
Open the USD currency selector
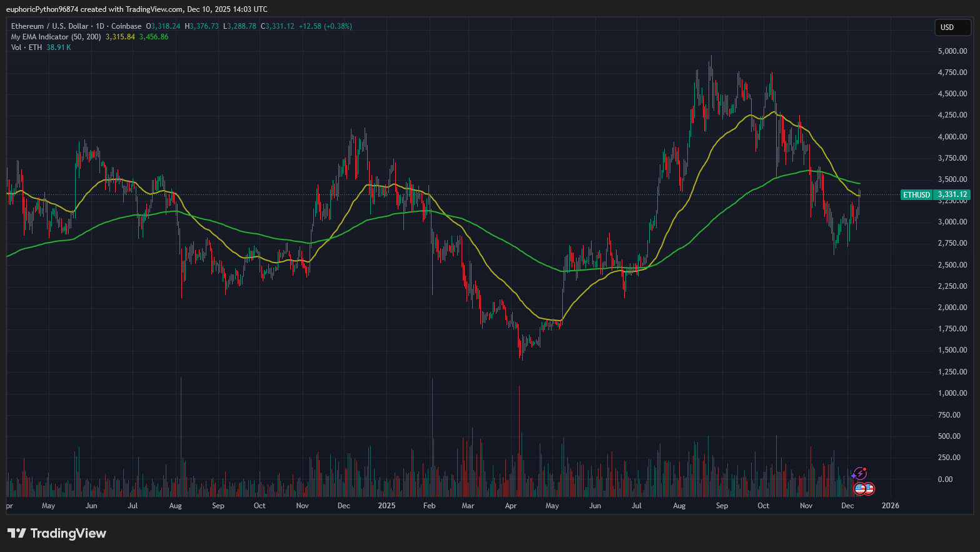coord(952,27)
